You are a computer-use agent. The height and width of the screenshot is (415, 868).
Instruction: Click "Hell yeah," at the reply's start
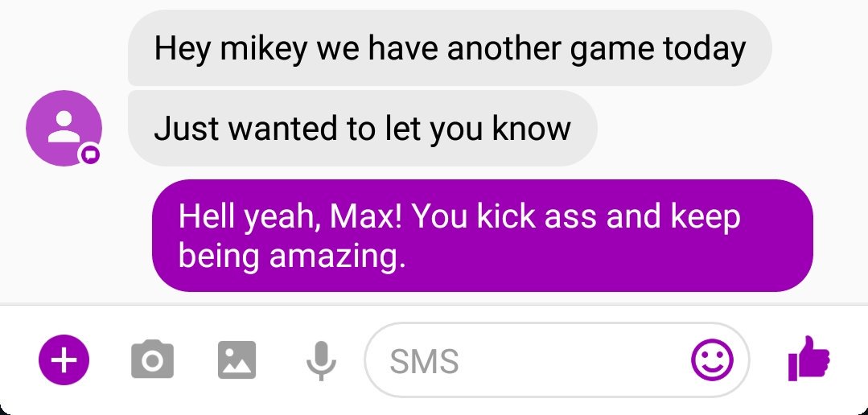click(x=249, y=217)
